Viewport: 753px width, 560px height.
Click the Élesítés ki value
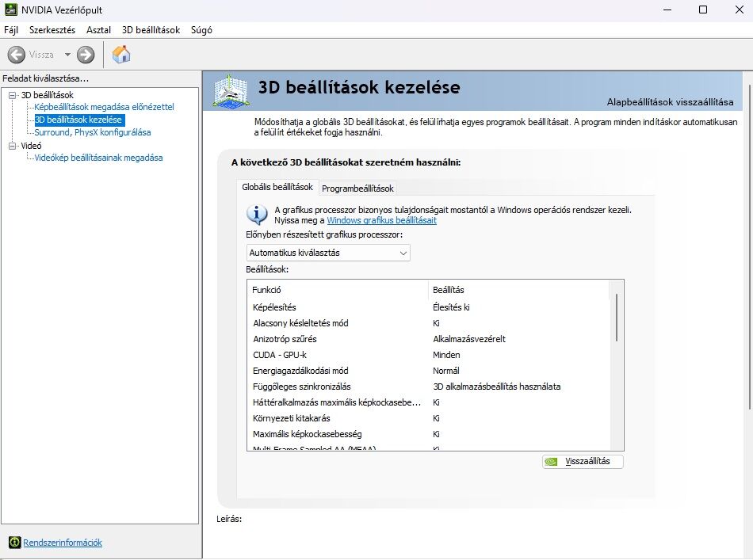(452, 307)
